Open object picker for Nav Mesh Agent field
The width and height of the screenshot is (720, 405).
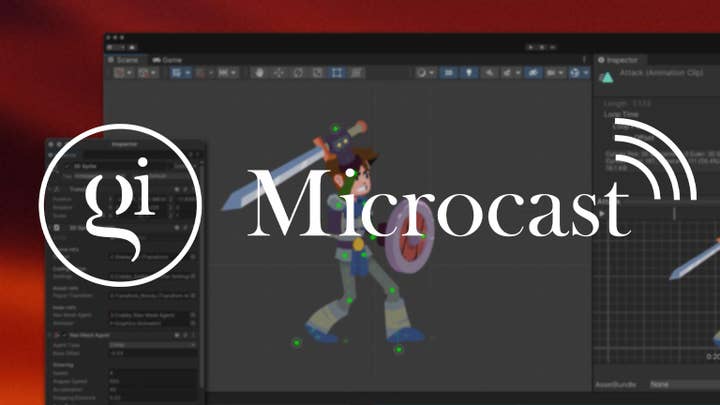(x=193, y=315)
